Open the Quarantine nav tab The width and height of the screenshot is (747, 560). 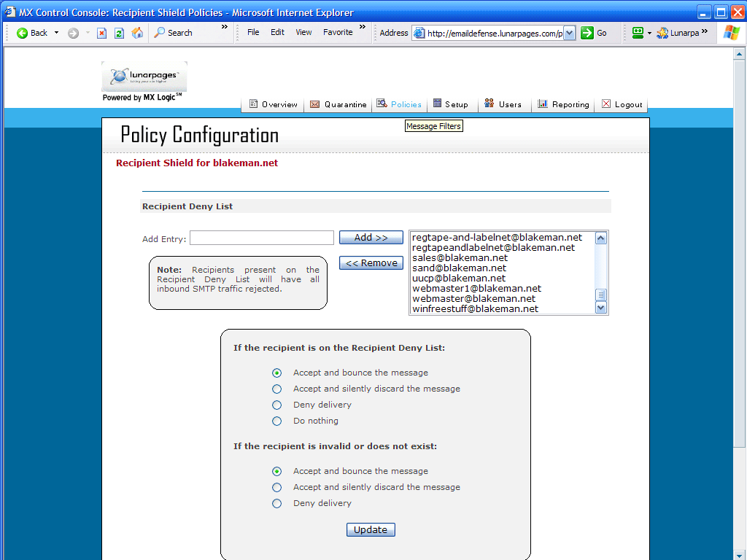pos(338,104)
